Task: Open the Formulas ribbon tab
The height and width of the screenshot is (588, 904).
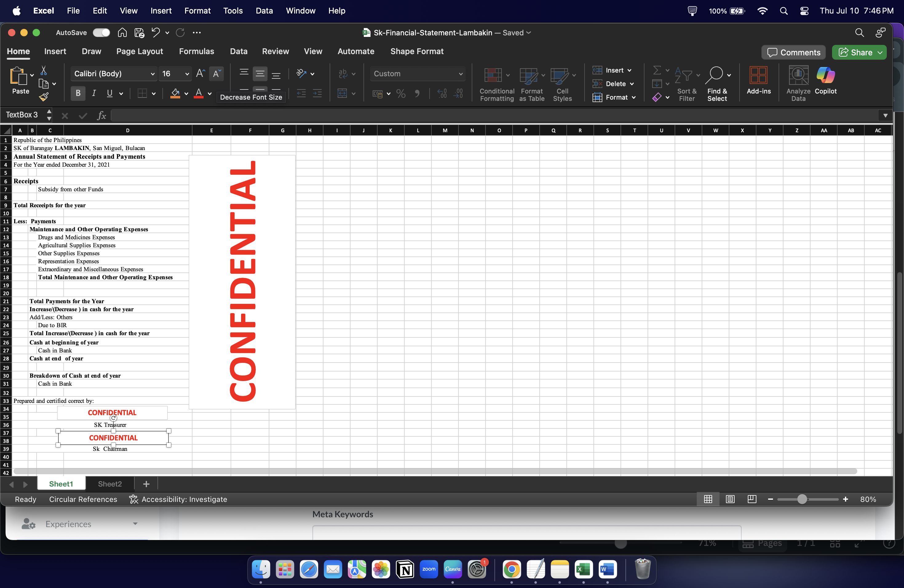Action: click(196, 51)
